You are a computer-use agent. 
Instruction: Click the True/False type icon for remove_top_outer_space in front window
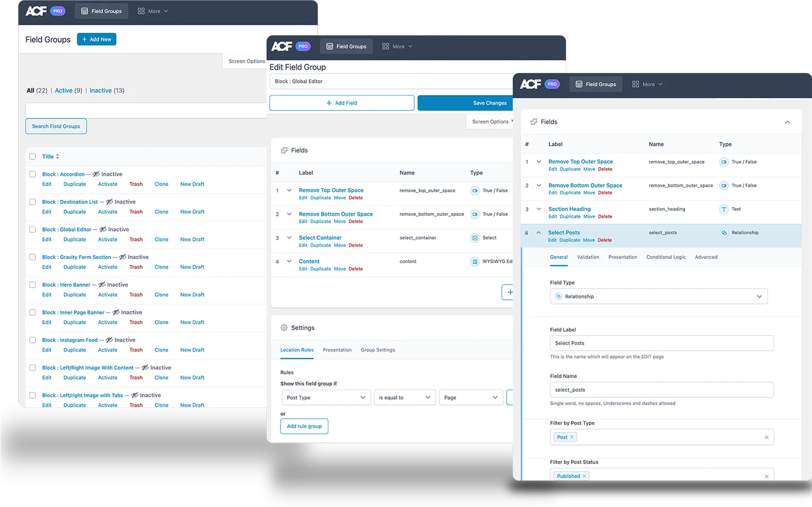[724, 162]
